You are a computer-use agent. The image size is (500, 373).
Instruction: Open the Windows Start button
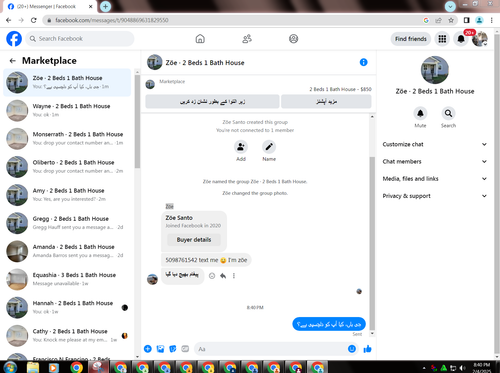coord(10,367)
